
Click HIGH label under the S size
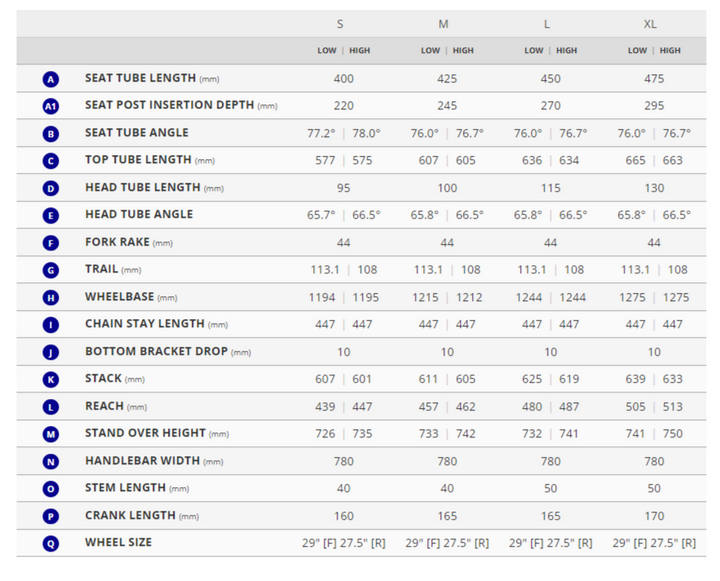click(x=359, y=51)
